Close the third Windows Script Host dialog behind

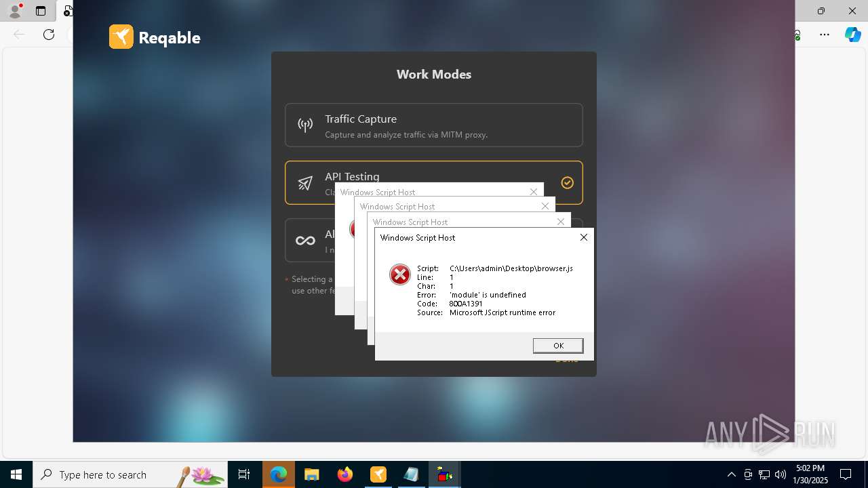(545, 206)
